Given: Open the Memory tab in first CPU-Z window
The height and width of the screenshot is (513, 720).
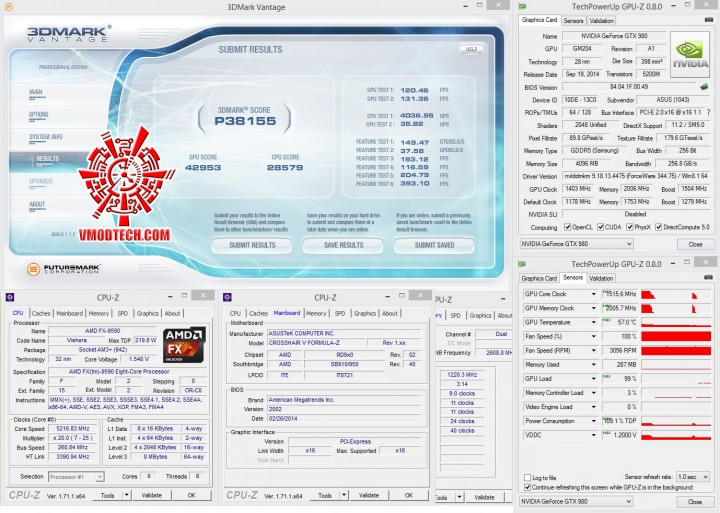Looking at the screenshot, I should click(x=99, y=313).
